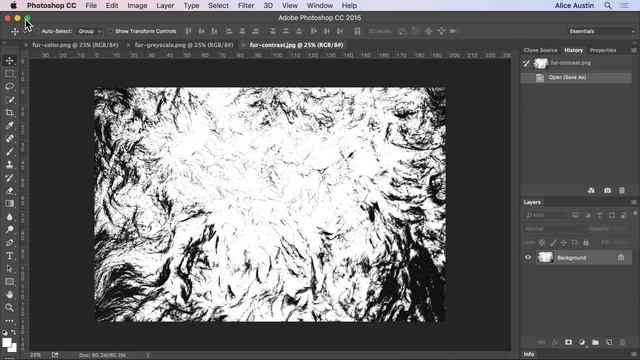
Task: Select the Crop tool
Action: (9, 113)
